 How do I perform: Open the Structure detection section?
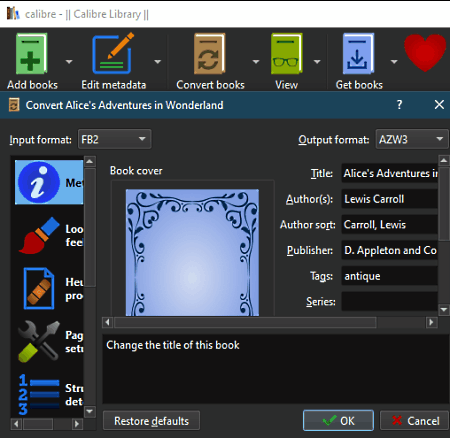tap(49, 395)
